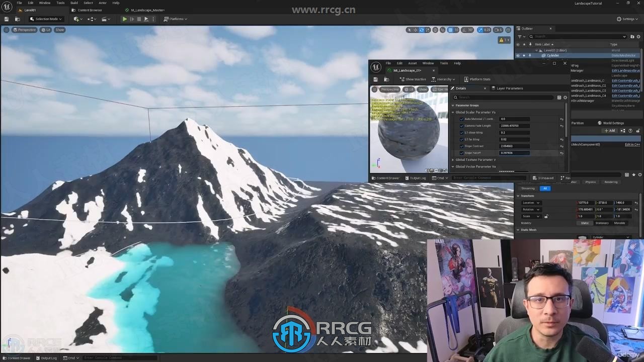The image size is (644, 362).
Task: Reset Slope Falloff to its default value
Action: point(561,153)
